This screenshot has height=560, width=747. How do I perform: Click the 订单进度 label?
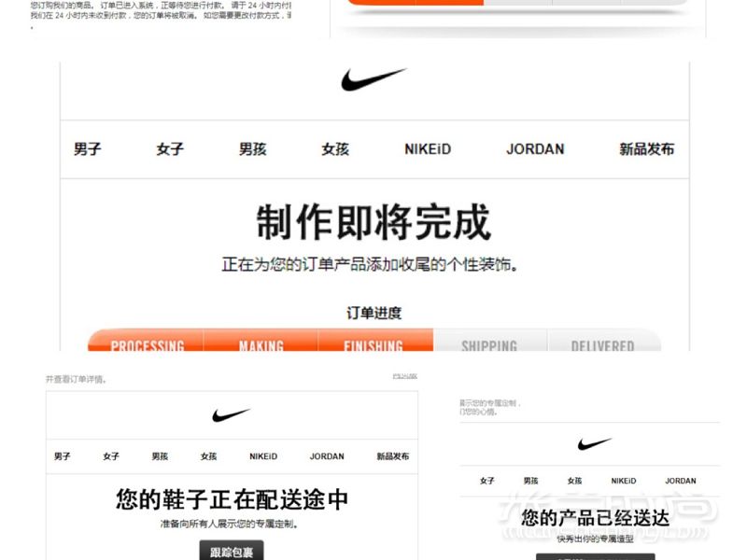pos(374,313)
